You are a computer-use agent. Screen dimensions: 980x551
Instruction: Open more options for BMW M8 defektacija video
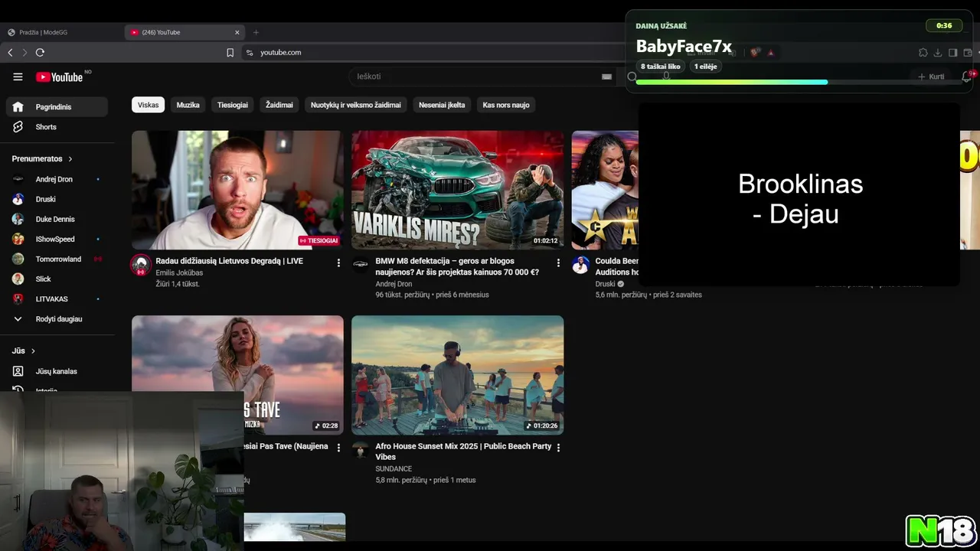pyautogui.click(x=558, y=262)
